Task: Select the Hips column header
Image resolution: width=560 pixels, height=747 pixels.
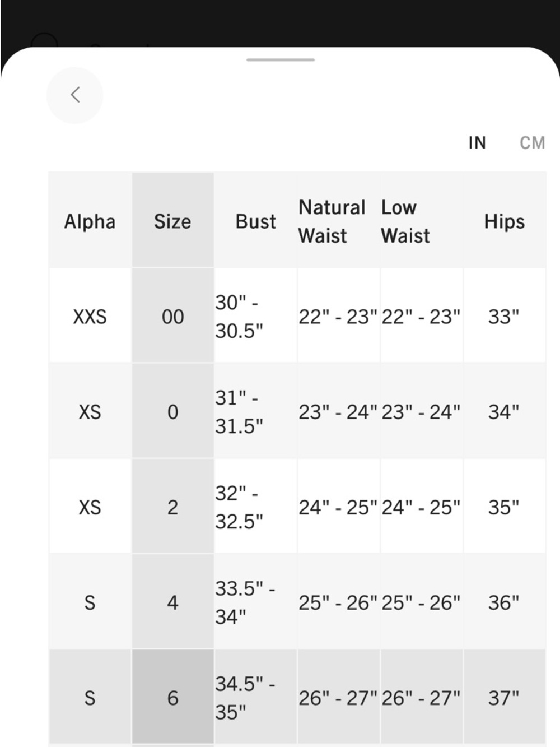Action: click(x=505, y=220)
